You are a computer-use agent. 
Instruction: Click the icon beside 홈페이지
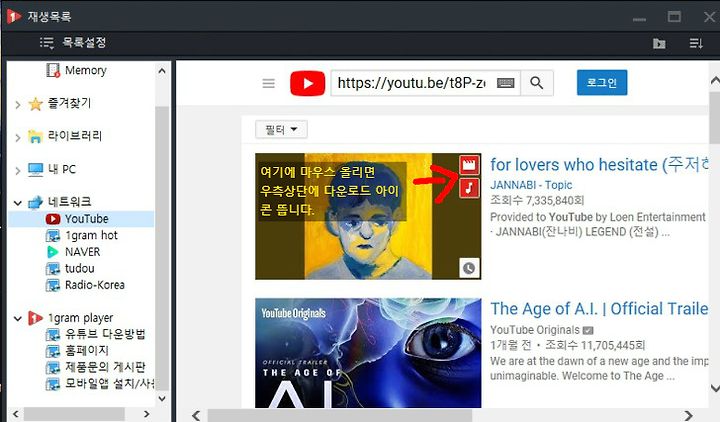pos(53,351)
